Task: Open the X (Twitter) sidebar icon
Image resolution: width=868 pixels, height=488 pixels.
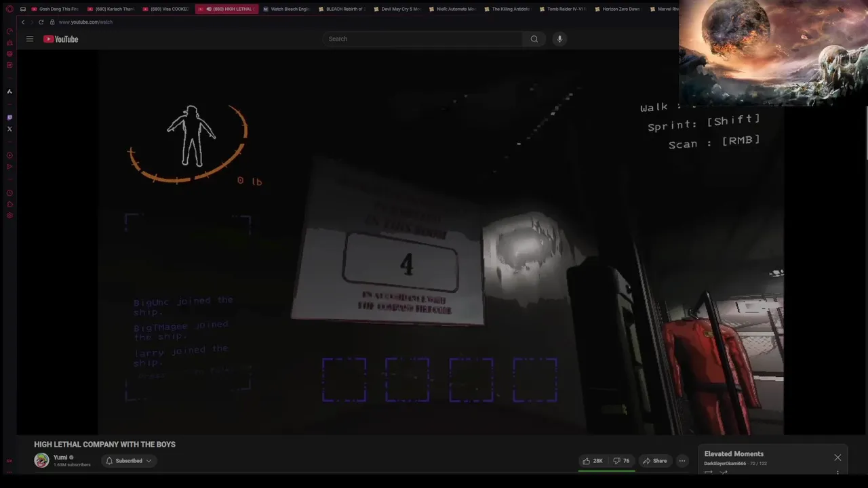Action: tap(9, 129)
